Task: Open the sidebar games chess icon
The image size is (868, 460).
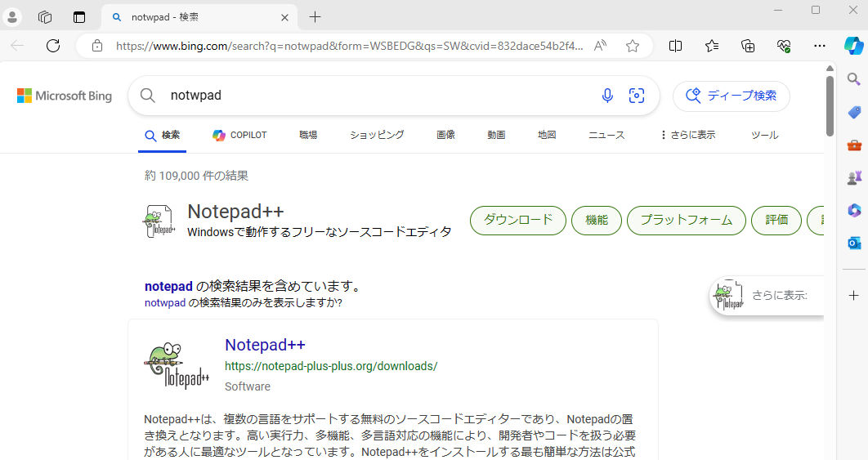Action: [854, 177]
